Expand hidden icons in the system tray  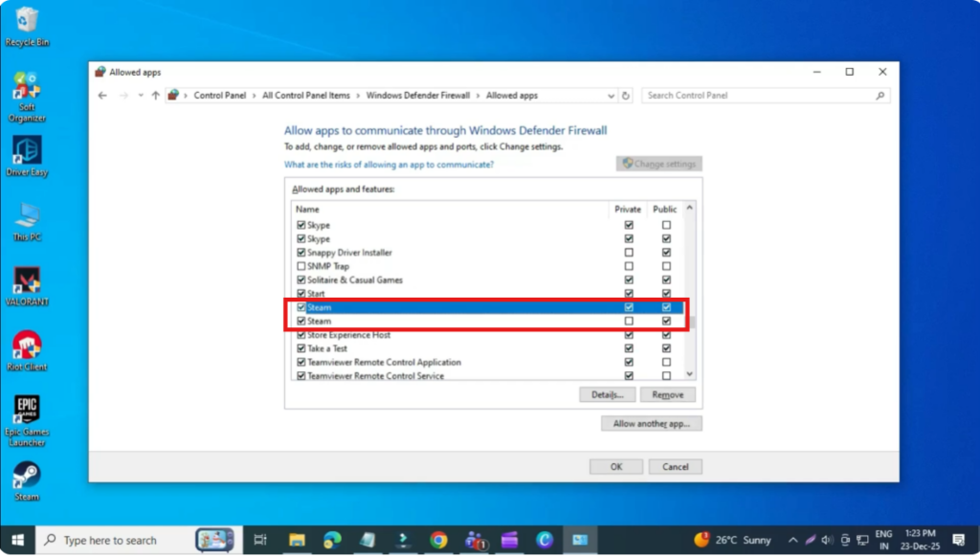(x=793, y=539)
